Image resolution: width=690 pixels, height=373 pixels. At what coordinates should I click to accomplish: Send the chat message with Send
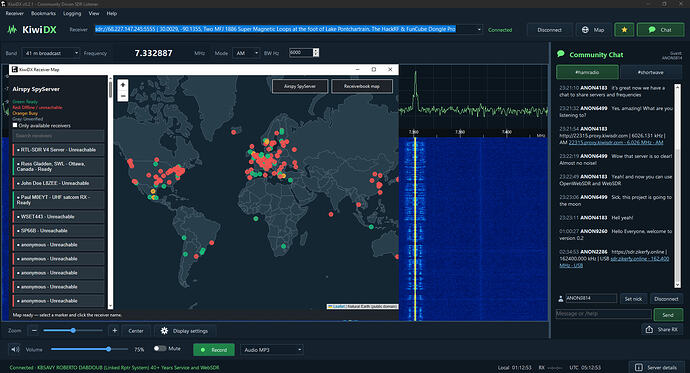668,315
